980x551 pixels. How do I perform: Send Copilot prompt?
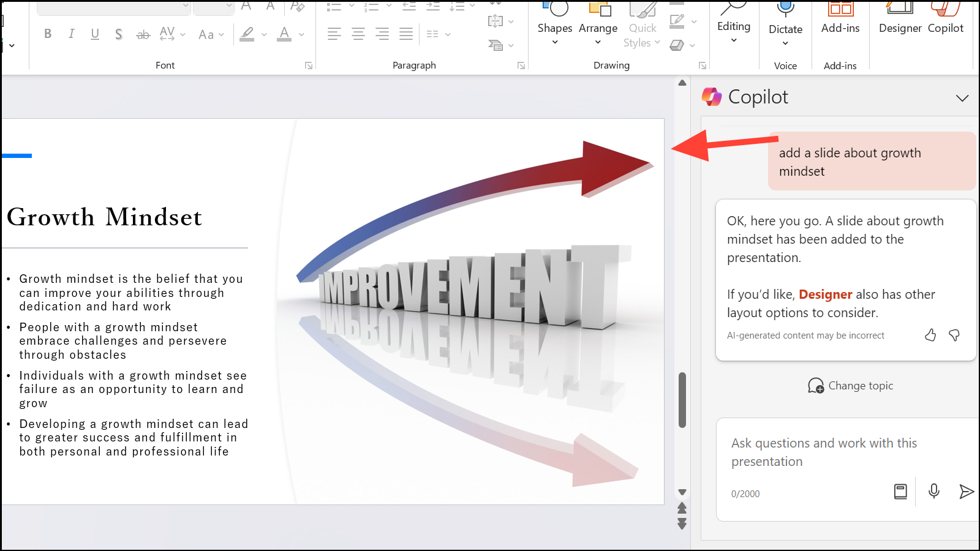click(x=966, y=492)
